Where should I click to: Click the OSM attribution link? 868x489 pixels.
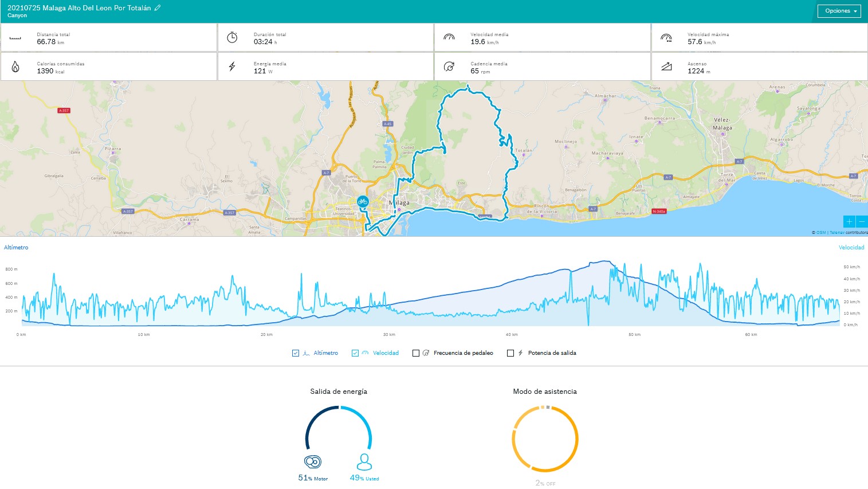pos(821,233)
